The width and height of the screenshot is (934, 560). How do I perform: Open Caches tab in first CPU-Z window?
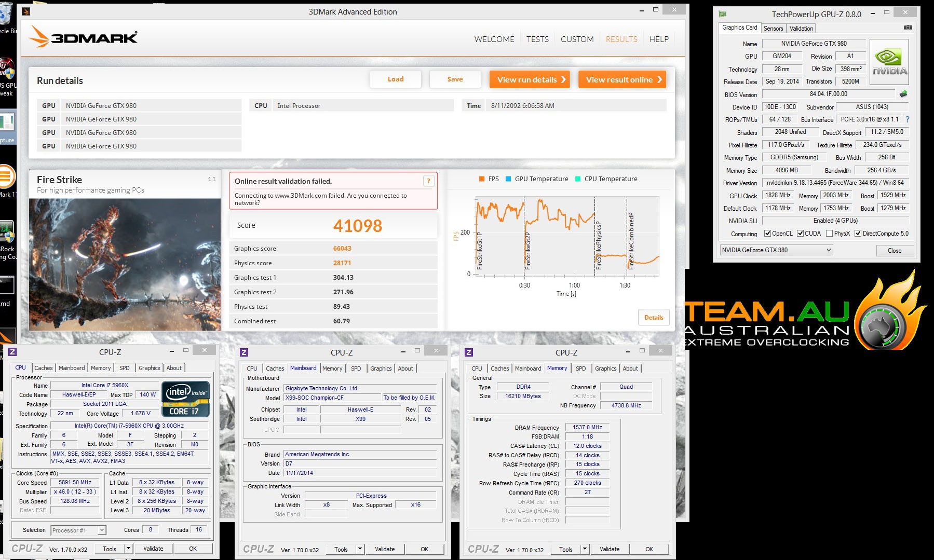tap(44, 368)
